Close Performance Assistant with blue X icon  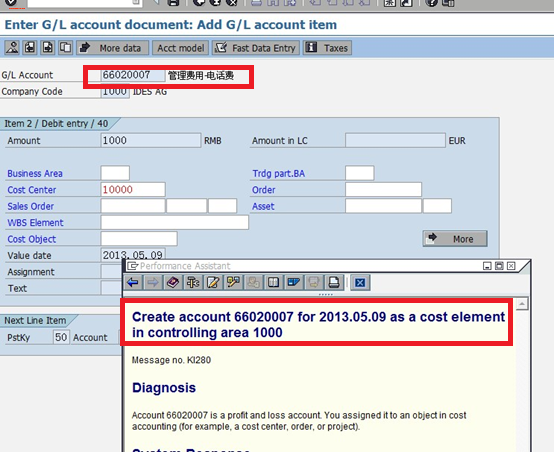click(360, 282)
